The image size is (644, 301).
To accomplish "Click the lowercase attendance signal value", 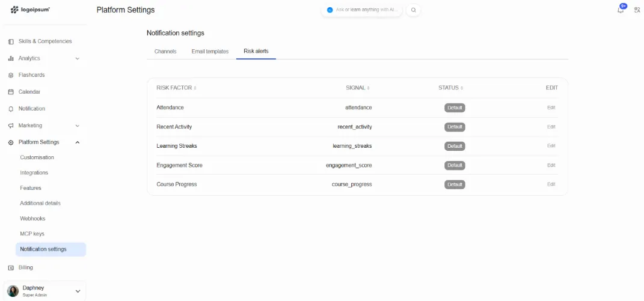I will pyautogui.click(x=358, y=108).
